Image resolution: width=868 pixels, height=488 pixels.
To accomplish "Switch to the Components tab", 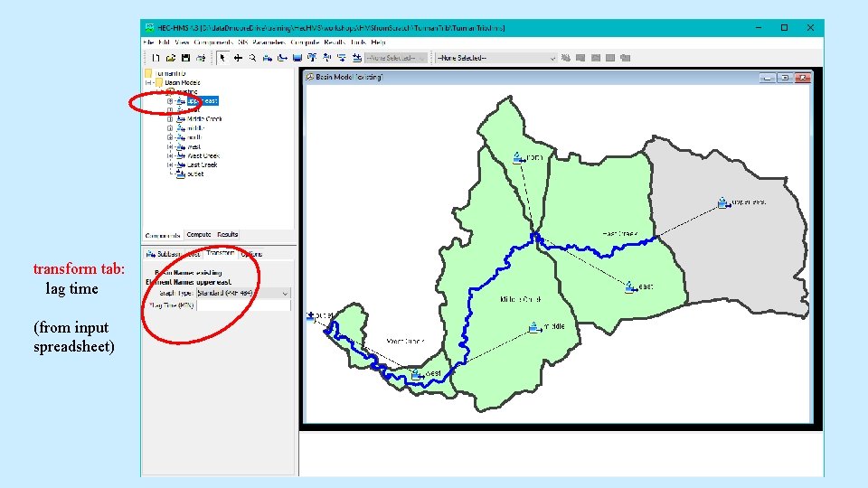I will point(163,235).
